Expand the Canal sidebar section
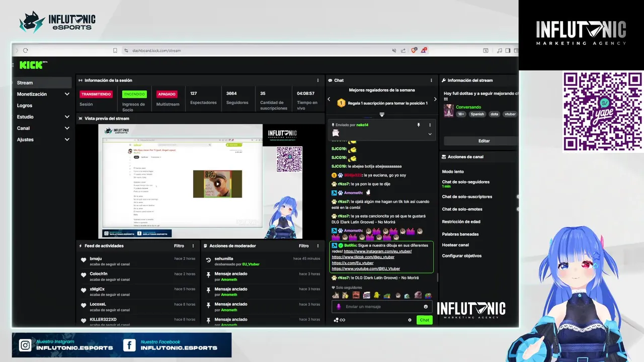This screenshot has width=644, height=362. pos(67,128)
